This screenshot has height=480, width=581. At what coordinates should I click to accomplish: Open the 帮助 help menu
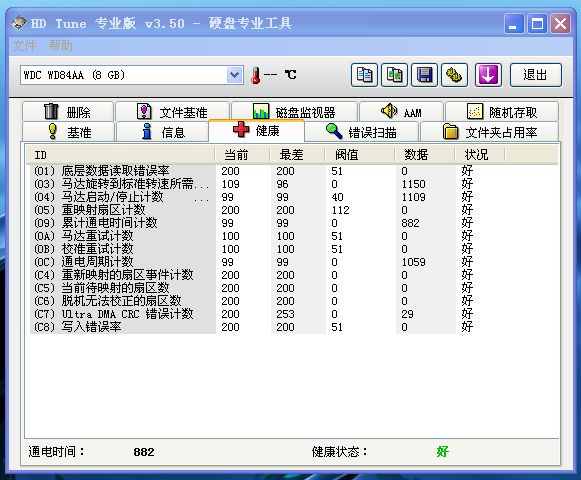(x=60, y=46)
